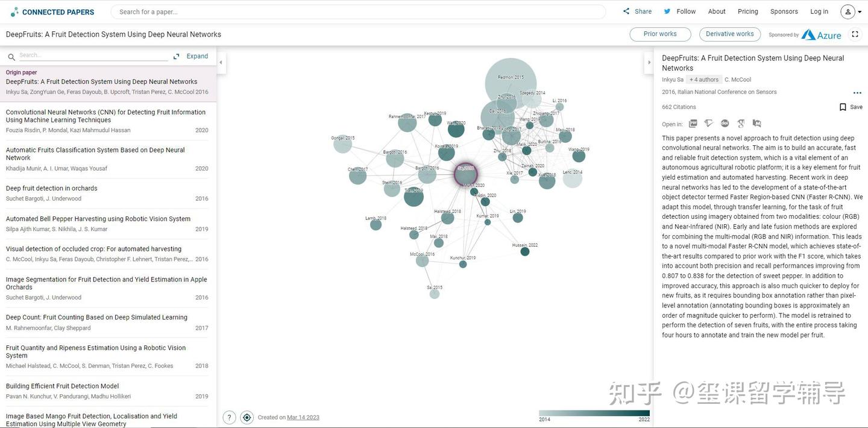Viewport: 868px width, 428px height.
Task: Click the help question mark icon
Action: point(229,417)
